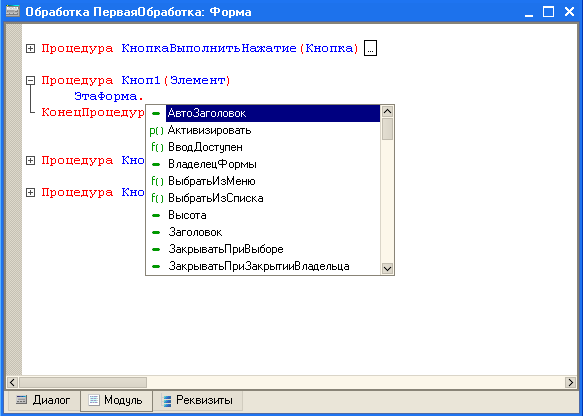Click the autocomplete list scroll down arrow

pyautogui.click(x=387, y=268)
